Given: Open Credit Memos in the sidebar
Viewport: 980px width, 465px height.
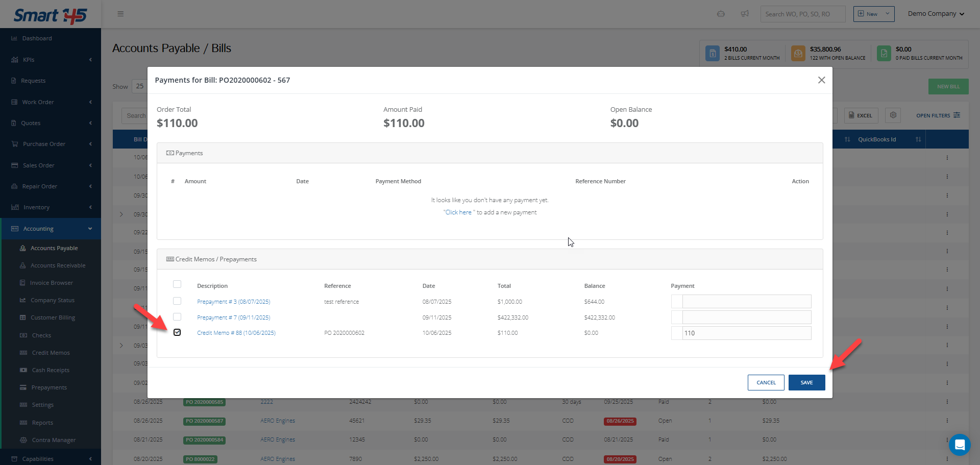Looking at the screenshot, I should coord(51,353).
